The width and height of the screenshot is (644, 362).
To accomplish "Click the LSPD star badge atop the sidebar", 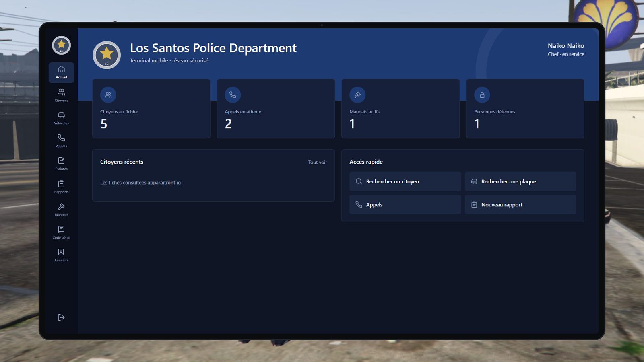I will coord(61,45).
